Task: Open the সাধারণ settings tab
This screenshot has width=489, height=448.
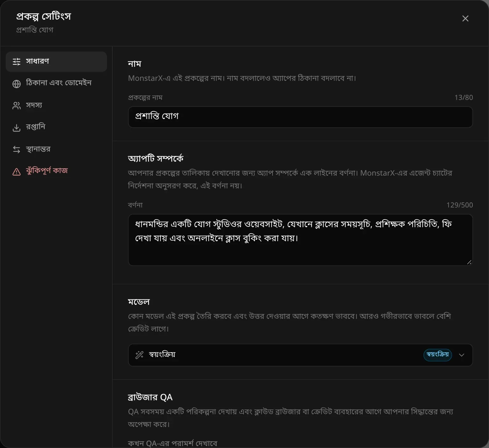Action: 56,61
